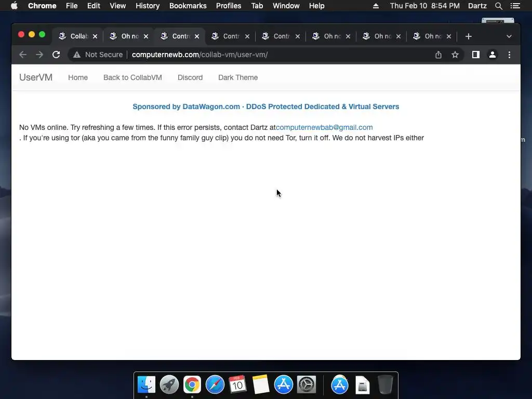Open the Bookmarks menu
The height and width of the screenshot is (399, 532).
pyautogui.click(x=188, y=6)
